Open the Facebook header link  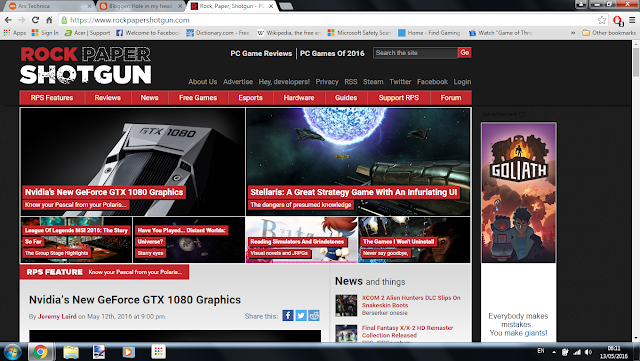tap(432, 82)
